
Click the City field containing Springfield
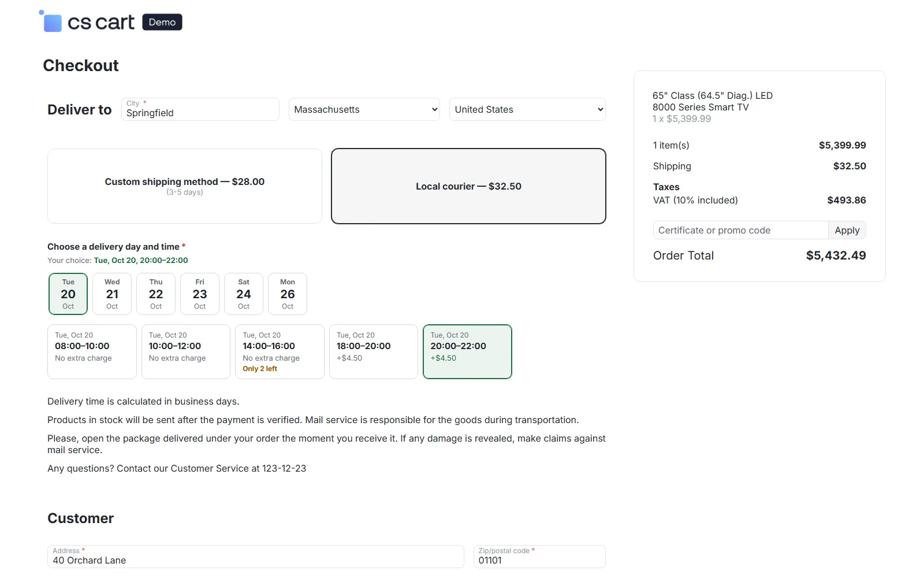[200, 109]
